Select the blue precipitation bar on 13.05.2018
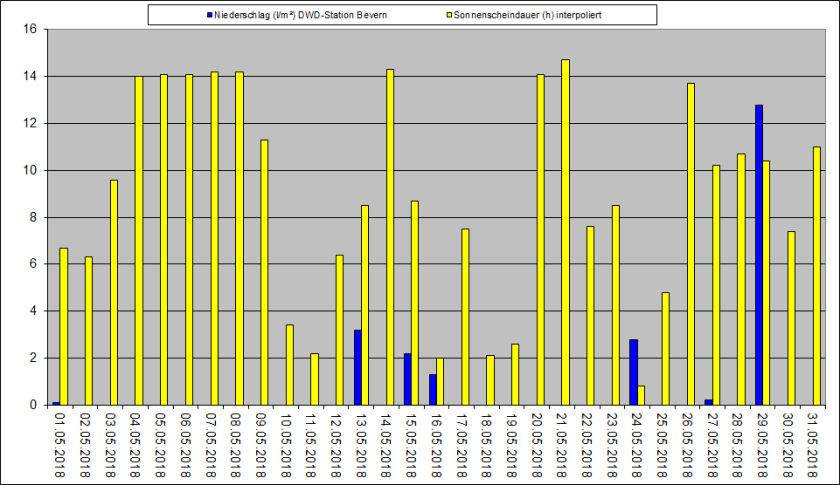The image size is (840, 485). tap(357, 367)
